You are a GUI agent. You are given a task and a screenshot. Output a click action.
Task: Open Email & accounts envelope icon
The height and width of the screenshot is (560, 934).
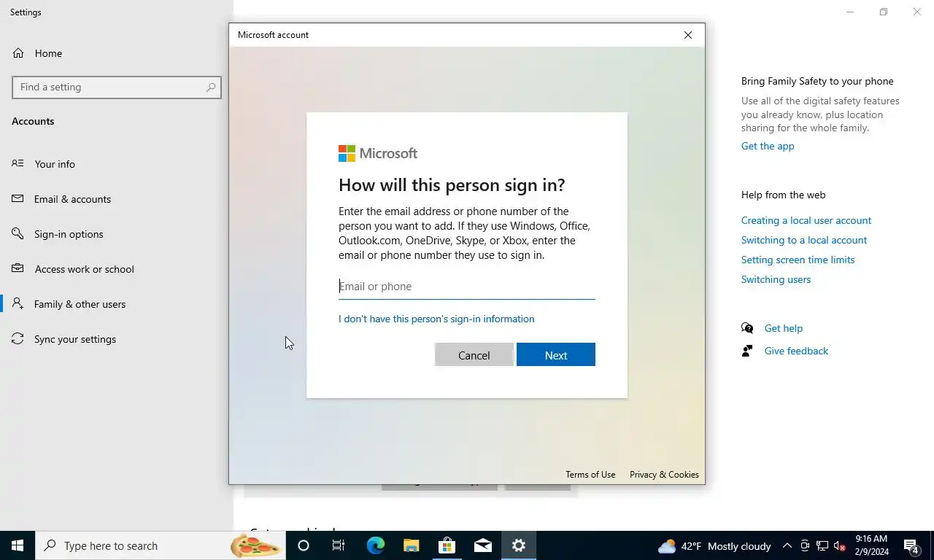18,198
